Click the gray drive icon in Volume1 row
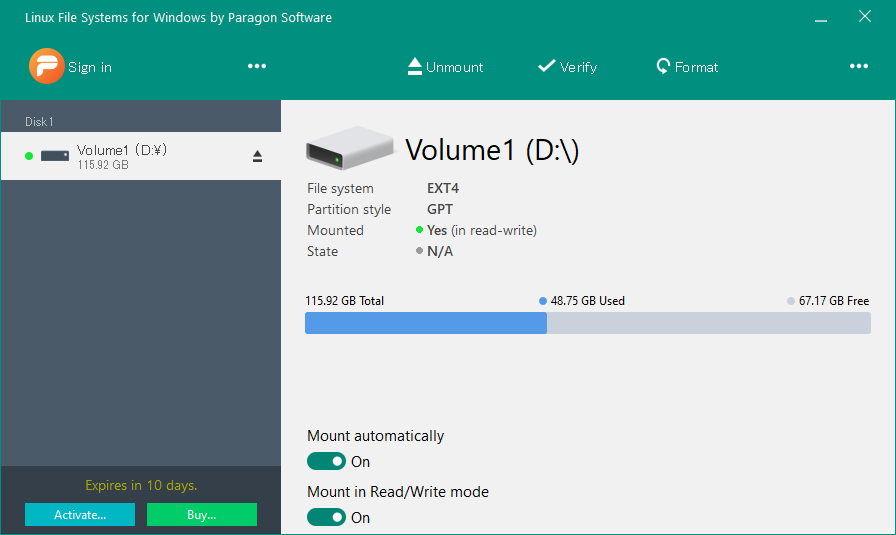 point(55,155)
